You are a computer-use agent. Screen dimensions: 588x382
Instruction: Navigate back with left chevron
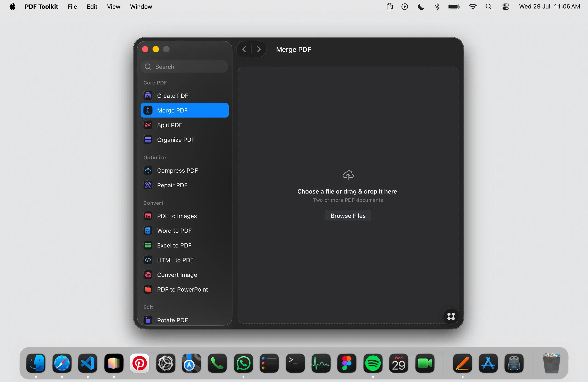[244, 49]
